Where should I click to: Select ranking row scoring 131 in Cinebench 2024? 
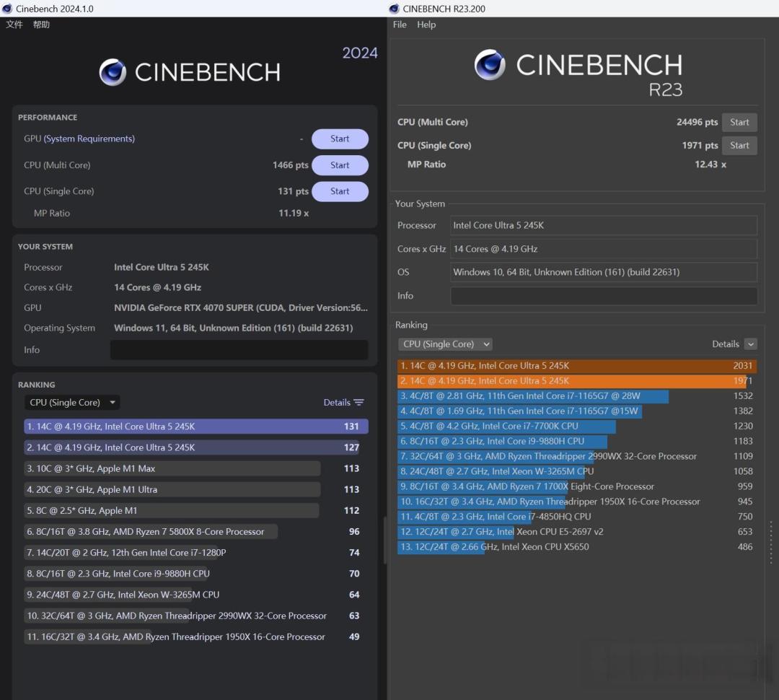[x=195, y=426]
